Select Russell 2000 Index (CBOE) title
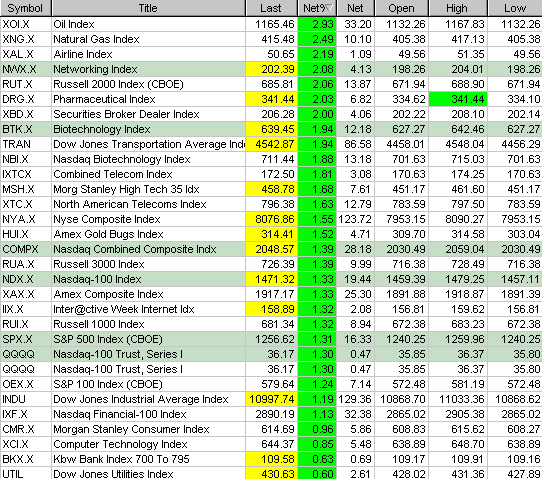Screen dimensions: 542x479 click(118, 84)
